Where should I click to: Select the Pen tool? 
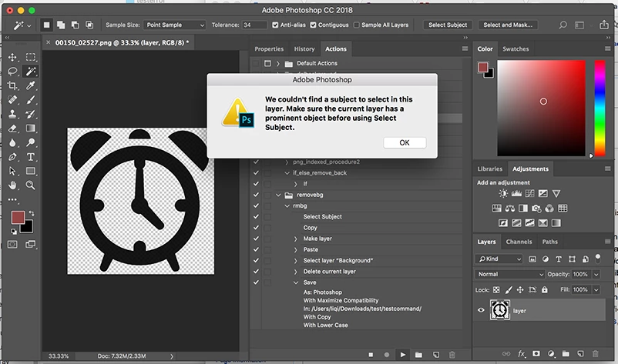tap(12, 157)
